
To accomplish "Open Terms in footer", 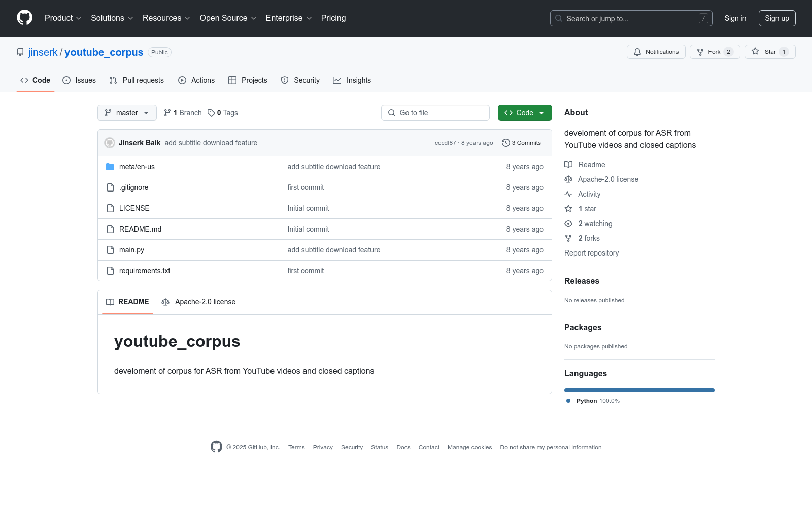I will 296,447.
